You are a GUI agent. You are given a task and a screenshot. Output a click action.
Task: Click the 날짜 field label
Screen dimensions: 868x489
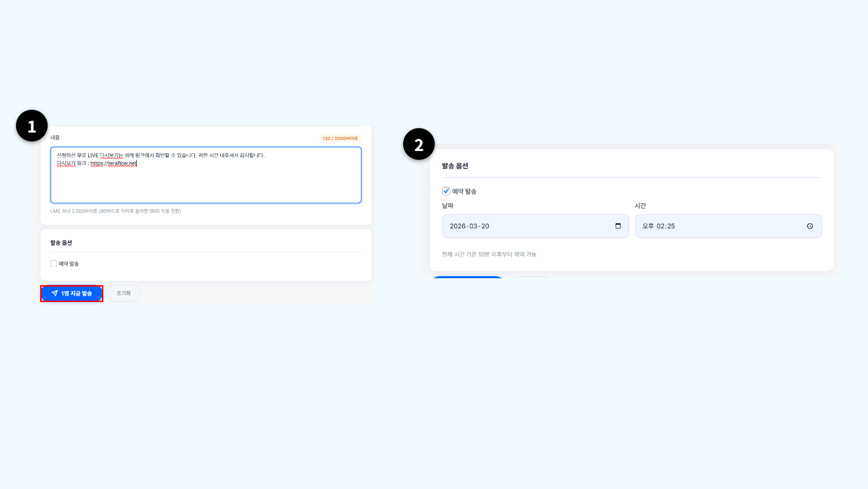tap(448, 206)
